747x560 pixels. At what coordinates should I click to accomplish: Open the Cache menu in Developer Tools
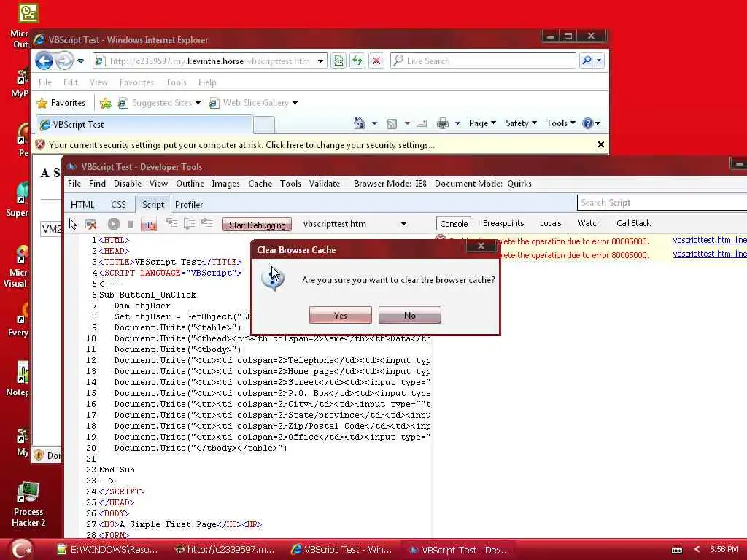coord(260,184)
